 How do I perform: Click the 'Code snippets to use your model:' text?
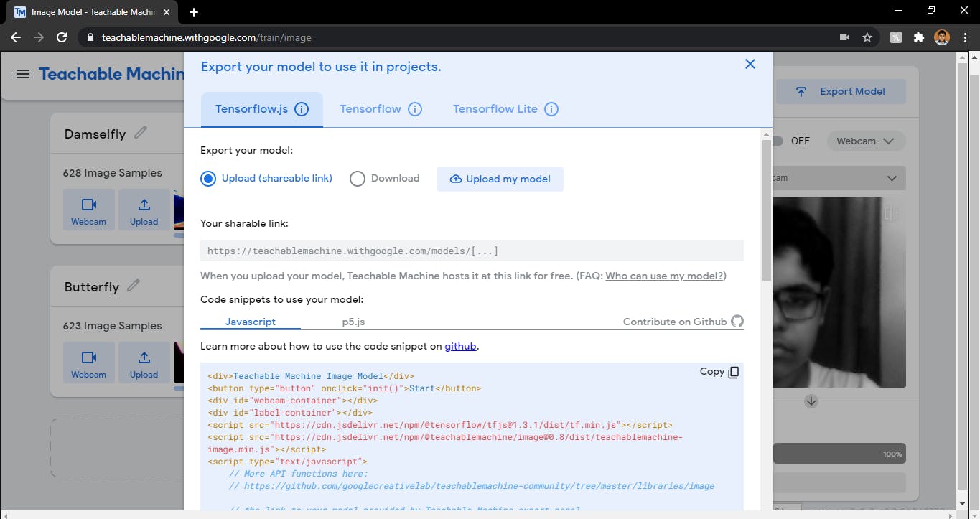tap(282, 299)
